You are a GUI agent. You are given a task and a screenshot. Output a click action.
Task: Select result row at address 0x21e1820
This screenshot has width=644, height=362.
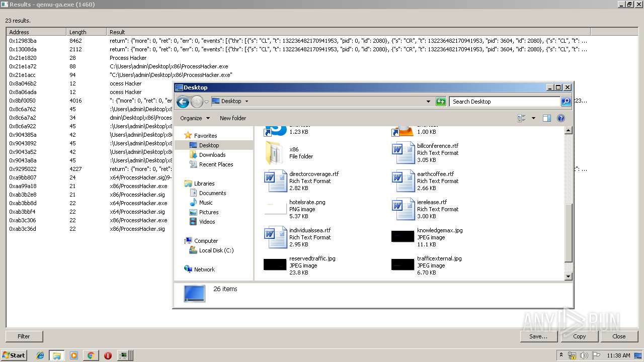click(x=322, y=58)
